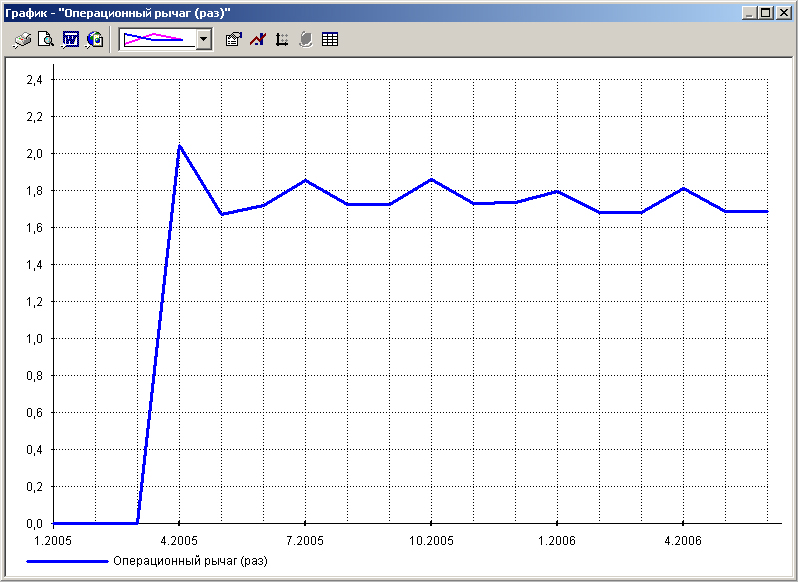This screenshot has width=798, height=582.
Task: Click the minimize window button
Action: (749, 13)
